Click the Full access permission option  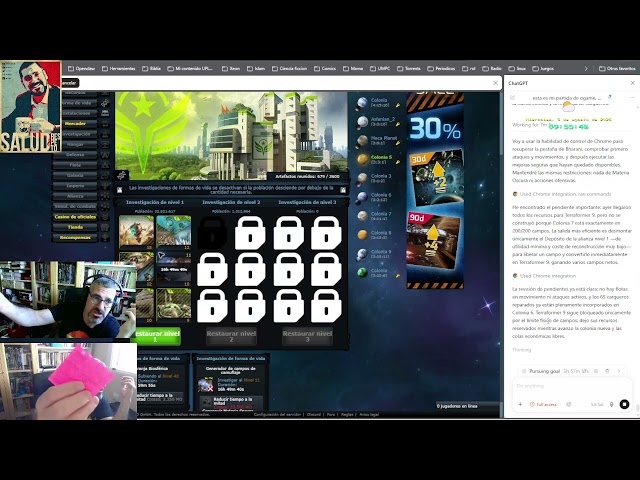click(x=543, y=404)
